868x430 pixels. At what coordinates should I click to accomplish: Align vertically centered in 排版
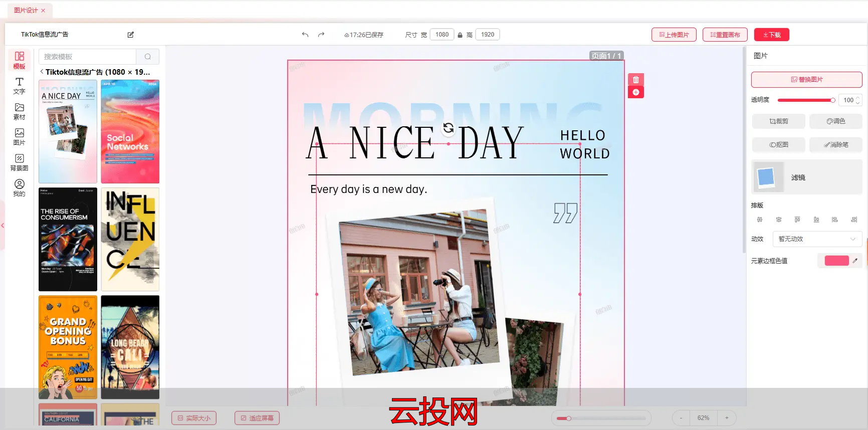coord(778,220)
